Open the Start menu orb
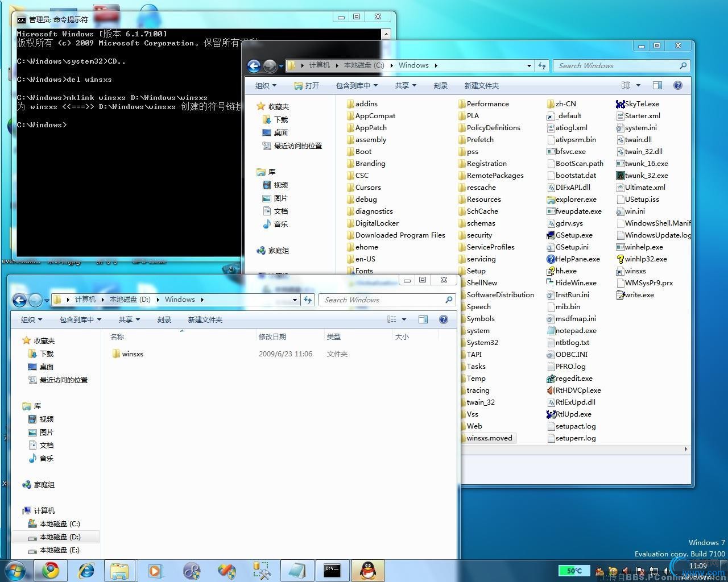Screen dimensions: 728x582 pos(15,570)
